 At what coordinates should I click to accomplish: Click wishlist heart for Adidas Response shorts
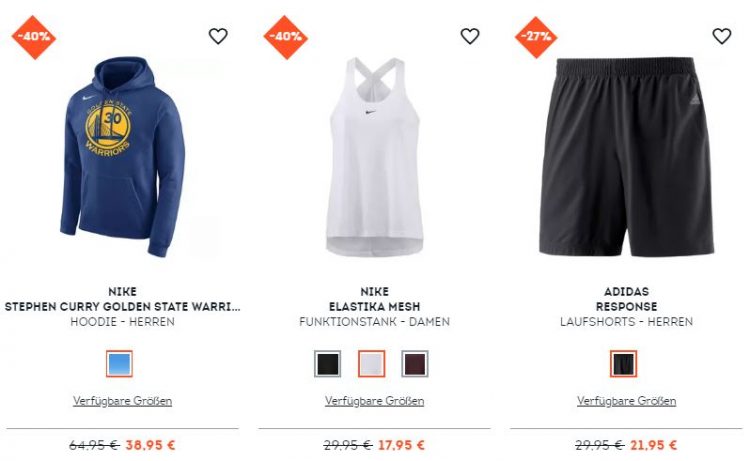click(722, 36)
